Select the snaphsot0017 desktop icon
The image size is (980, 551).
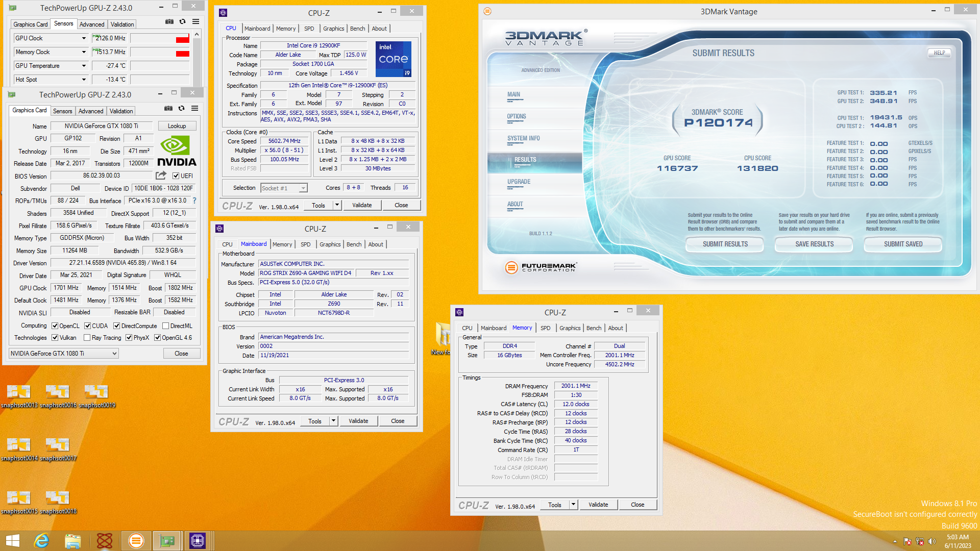click(x=58, y=449)
